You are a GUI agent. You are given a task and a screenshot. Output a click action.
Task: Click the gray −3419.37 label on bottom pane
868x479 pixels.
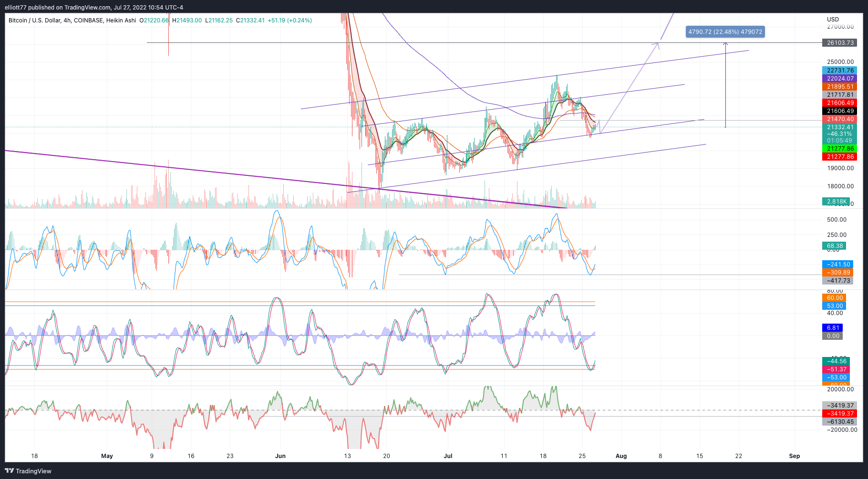[x=839, y=406]
